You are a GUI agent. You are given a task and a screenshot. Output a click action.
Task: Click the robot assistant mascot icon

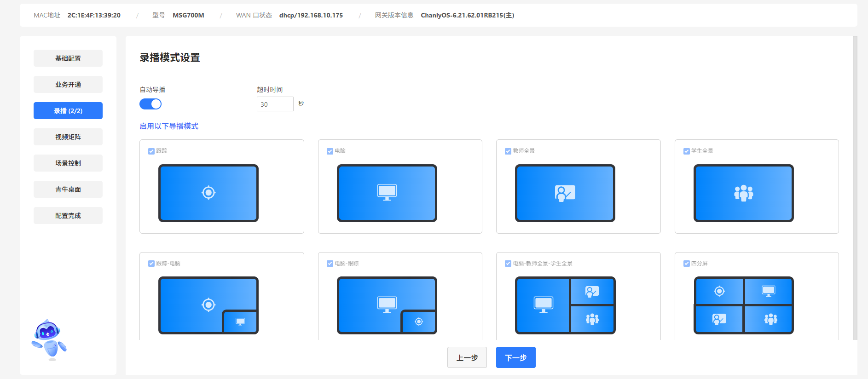(x=49, y=340)
